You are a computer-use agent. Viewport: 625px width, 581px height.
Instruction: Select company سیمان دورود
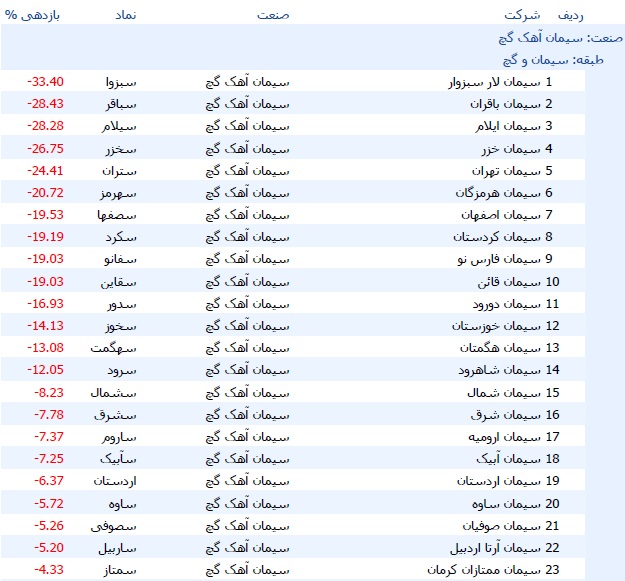[507, 304]
